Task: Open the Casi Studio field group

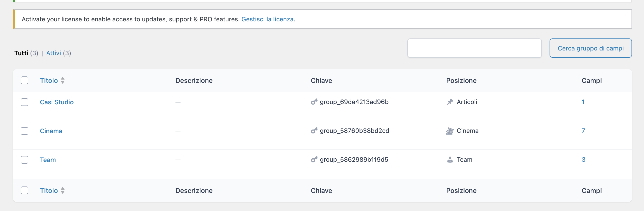Action: pos(57,102)
